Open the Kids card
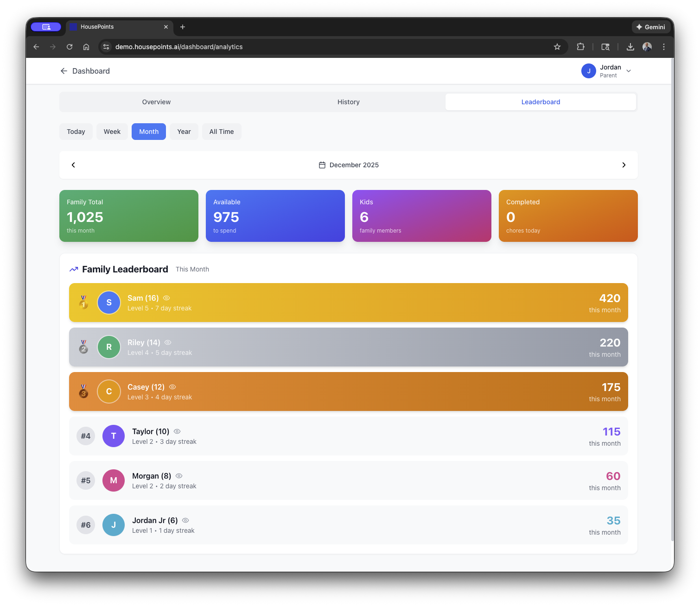Screen dimensions: 700x606 pos(422,216)
